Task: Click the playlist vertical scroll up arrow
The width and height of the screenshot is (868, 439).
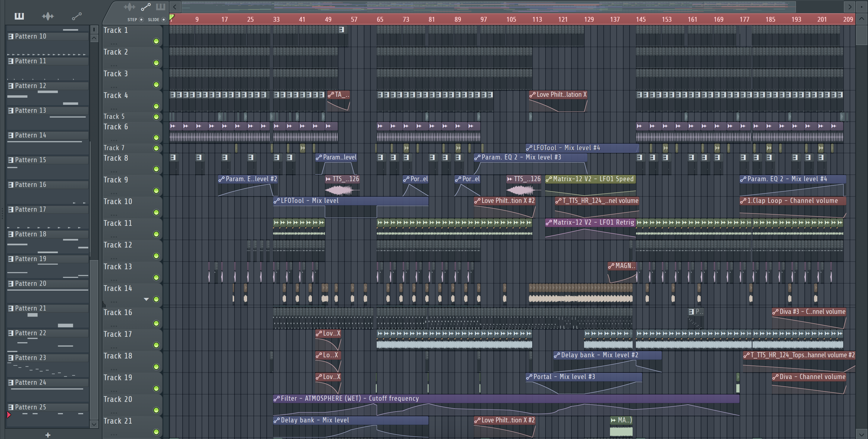Action: click(861, 19)
